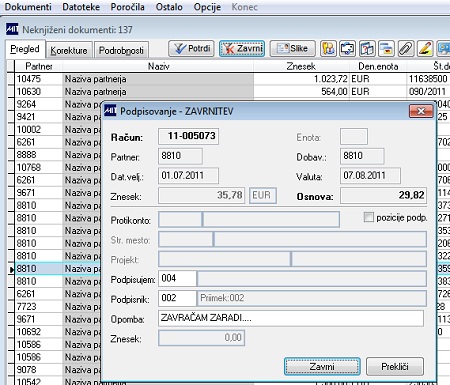This screenshot has height=385, width=450.
Task: Enable the 'pozicije podp.' checkbox
Action: (x=368, y=217)
